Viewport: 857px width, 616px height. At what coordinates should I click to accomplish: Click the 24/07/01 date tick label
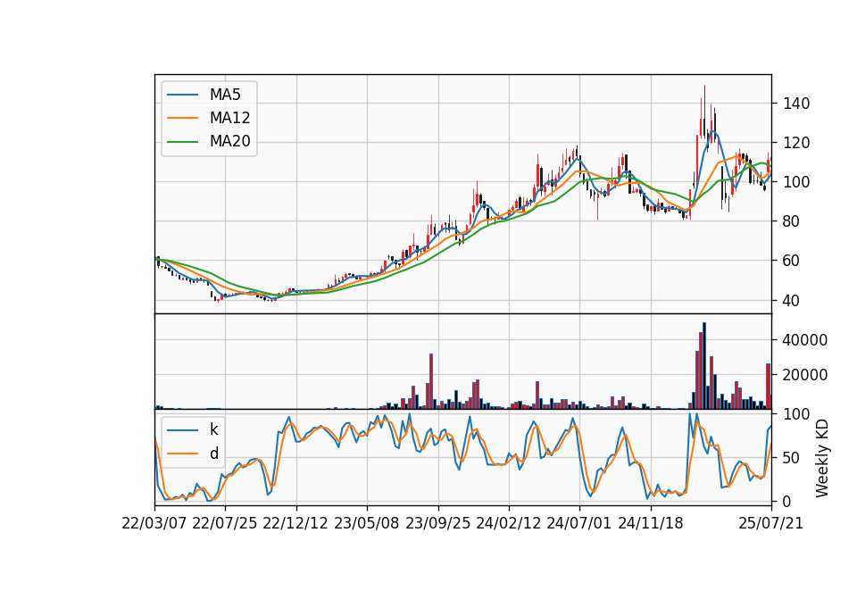point(579,523)
